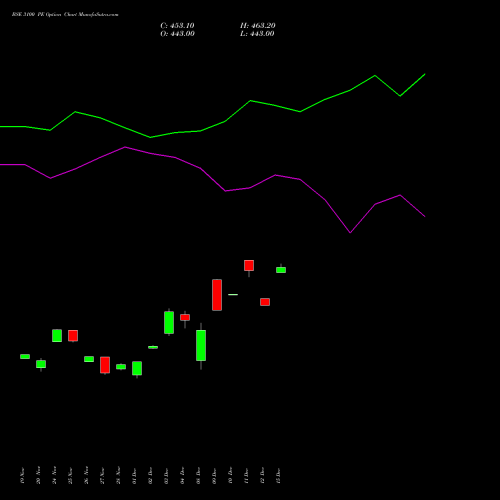
Task: Click the red candlestick for 25 Nov
Action: (x=73, y=336)
